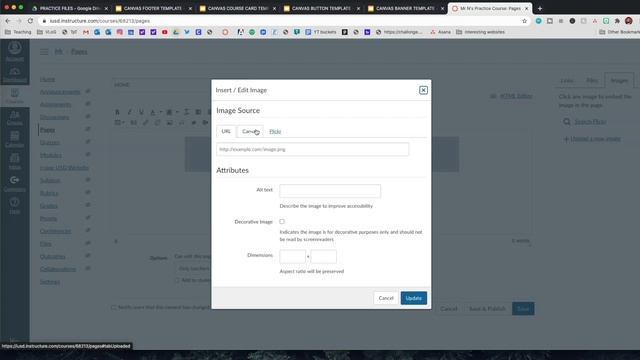The height and width of the screenshot is (360, 640).
Task: Cancel the Insert / Edit Image dialog
Action: coord(386,298)
